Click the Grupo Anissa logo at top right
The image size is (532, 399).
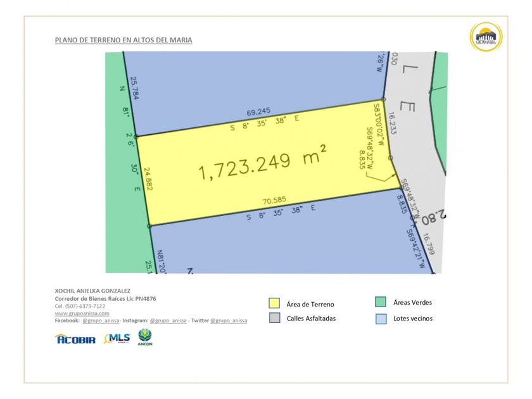click(x=486, y=37)
